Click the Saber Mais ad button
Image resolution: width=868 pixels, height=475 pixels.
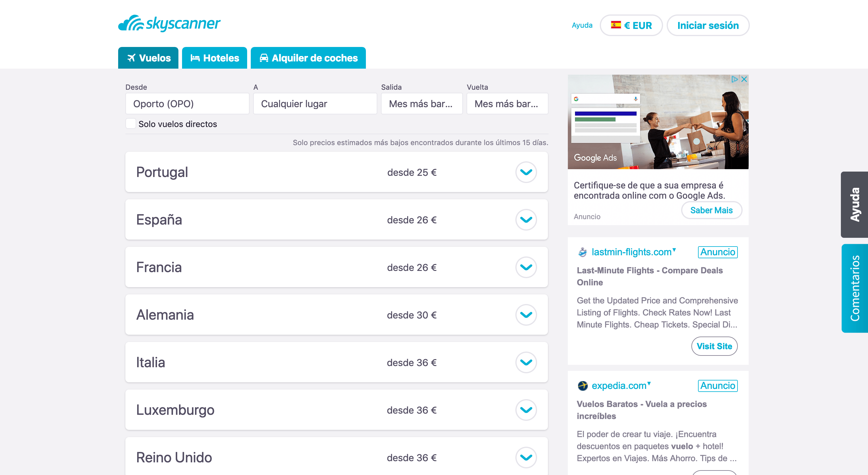pyautogui.click(x=711, y=210)
